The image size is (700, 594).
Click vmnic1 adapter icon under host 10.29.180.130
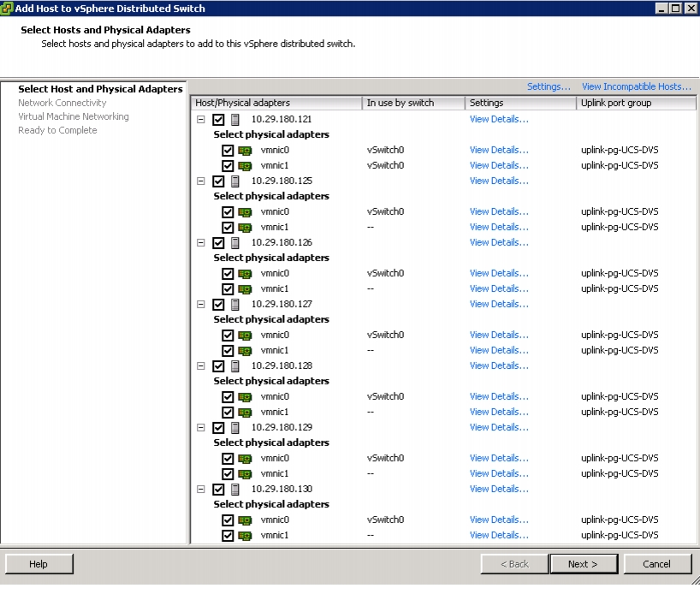pyautogui.click(x=245, y=536)
